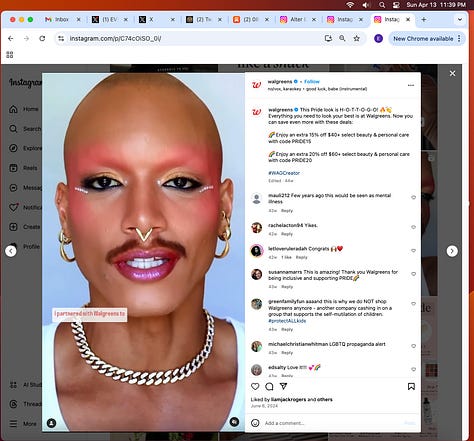Viewport: 474px width, 441px height.
Task: Expand the Chrome tab search dropdown
Action: click(x=460, y=20)
